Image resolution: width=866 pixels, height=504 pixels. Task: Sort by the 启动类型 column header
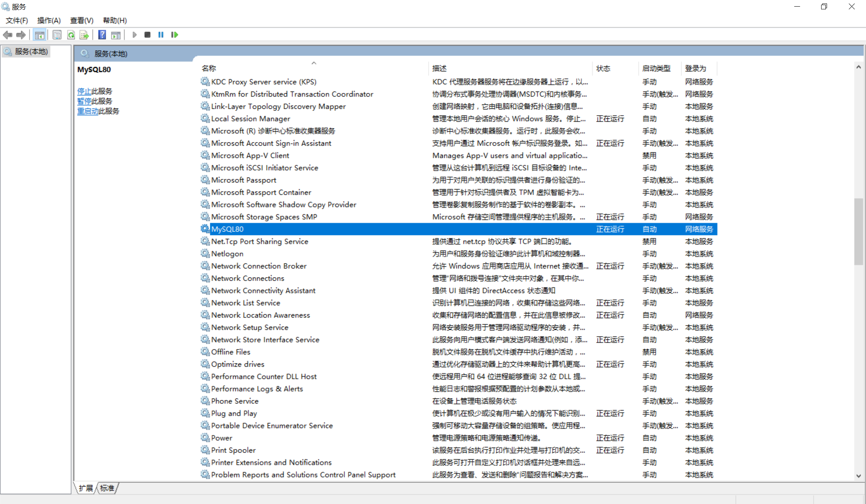point(660,68)
